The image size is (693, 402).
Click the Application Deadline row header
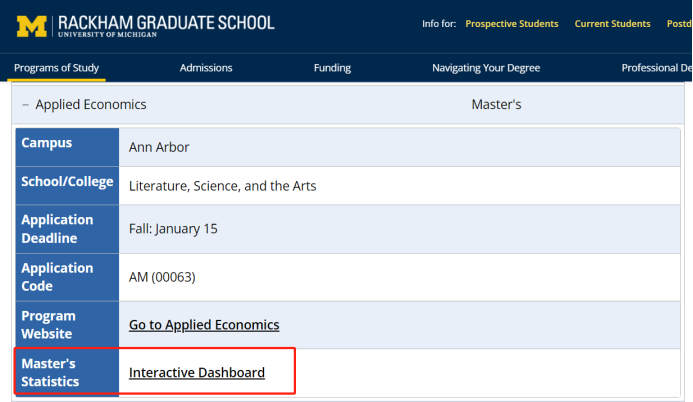tap(67, 229)
